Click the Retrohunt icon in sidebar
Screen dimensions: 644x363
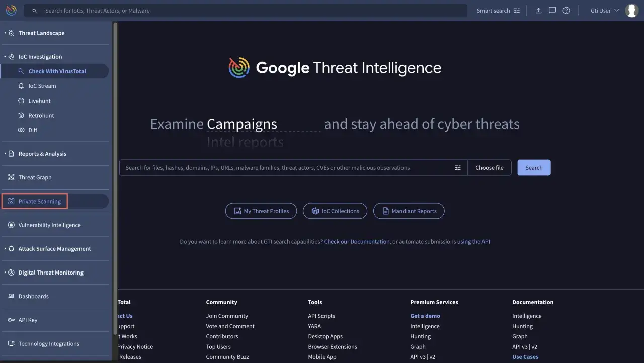click(x=21, y=115)
